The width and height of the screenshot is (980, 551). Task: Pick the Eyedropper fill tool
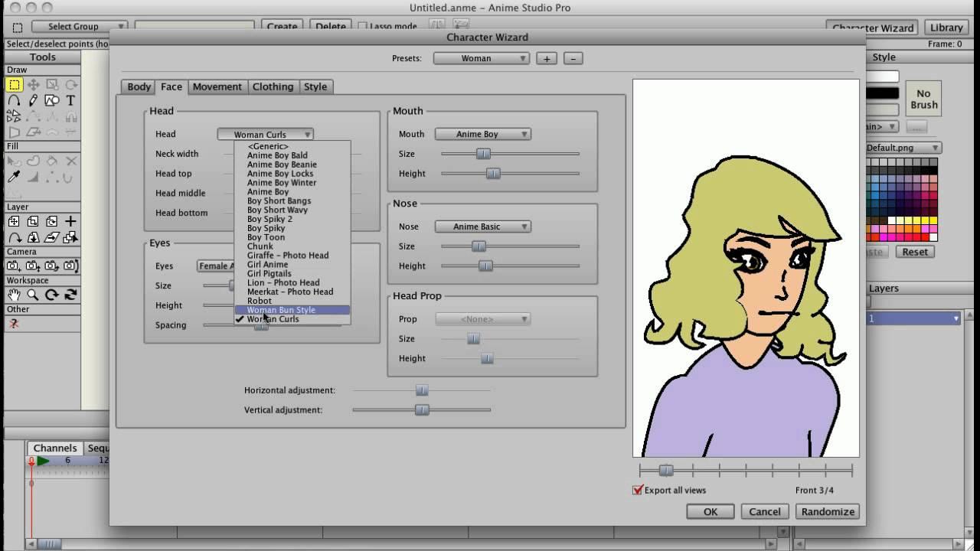14,176
